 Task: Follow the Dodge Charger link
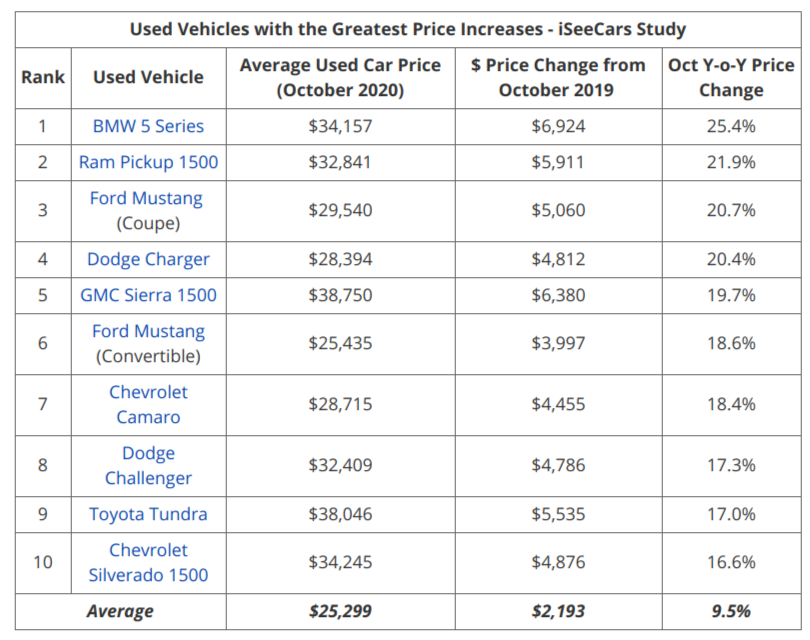point(148,259)
